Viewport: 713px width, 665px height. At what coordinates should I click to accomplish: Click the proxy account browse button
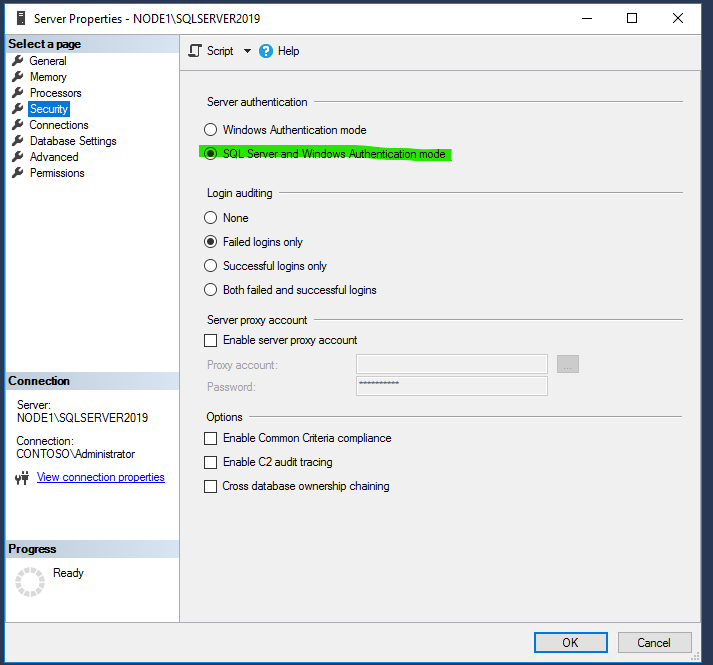point(568,364)
